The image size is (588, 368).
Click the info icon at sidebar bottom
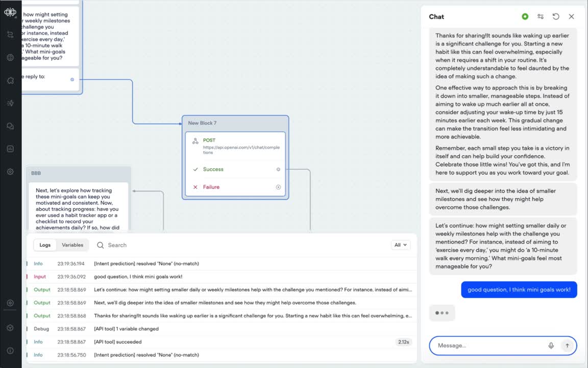click(x=10, y=350)
